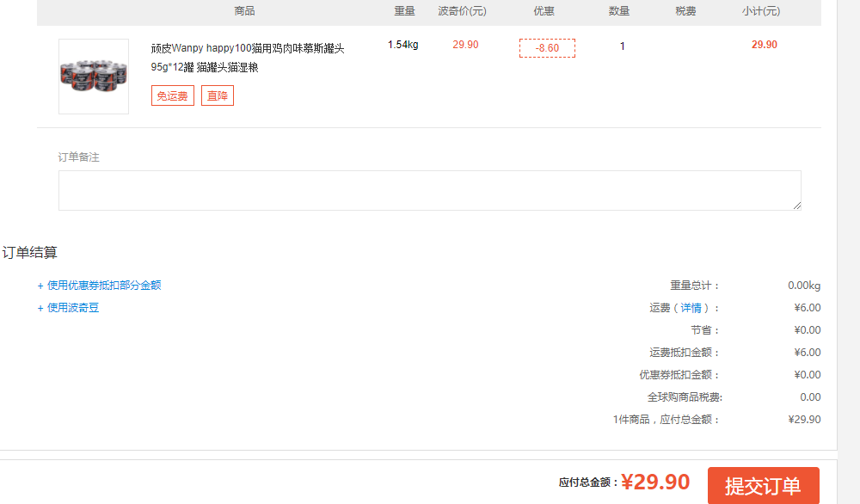Click the 优惠 column header
Screen dimensions: 860x504
pos(544,11)
